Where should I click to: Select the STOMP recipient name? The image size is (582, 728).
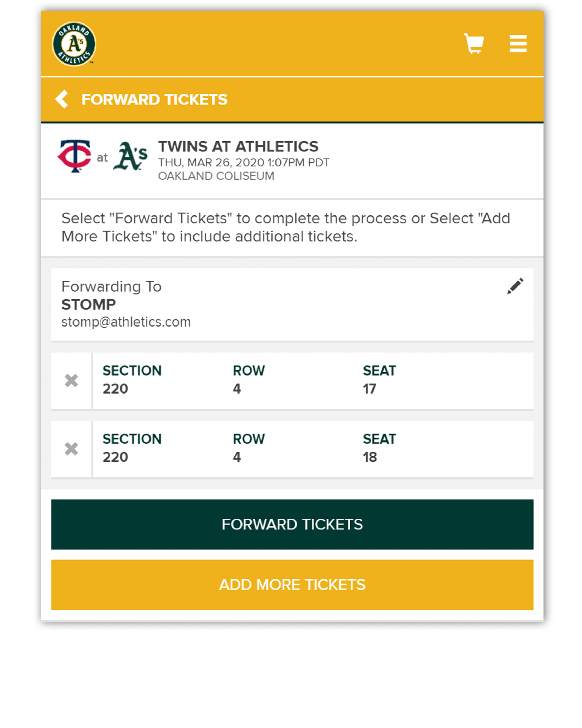(x=88, y=305)
